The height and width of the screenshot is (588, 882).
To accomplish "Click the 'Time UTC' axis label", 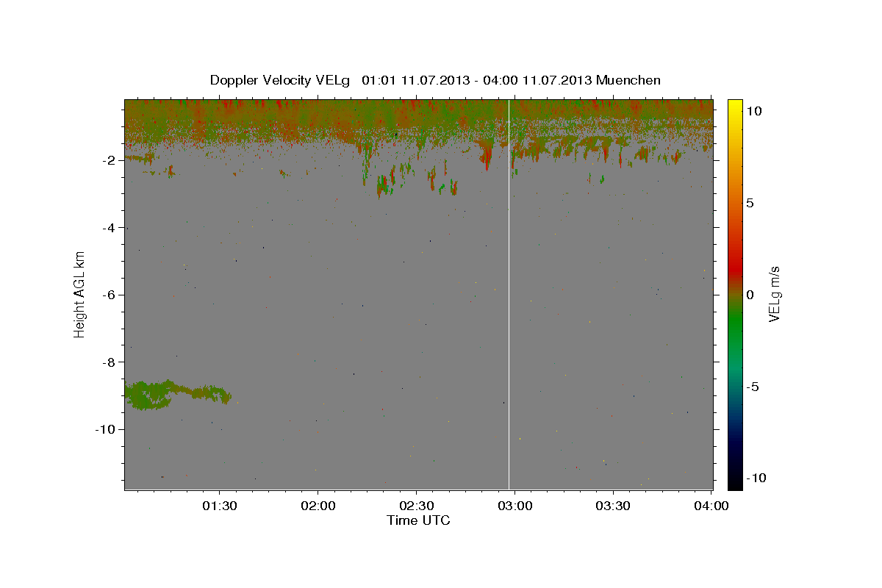I will (418, 520).
